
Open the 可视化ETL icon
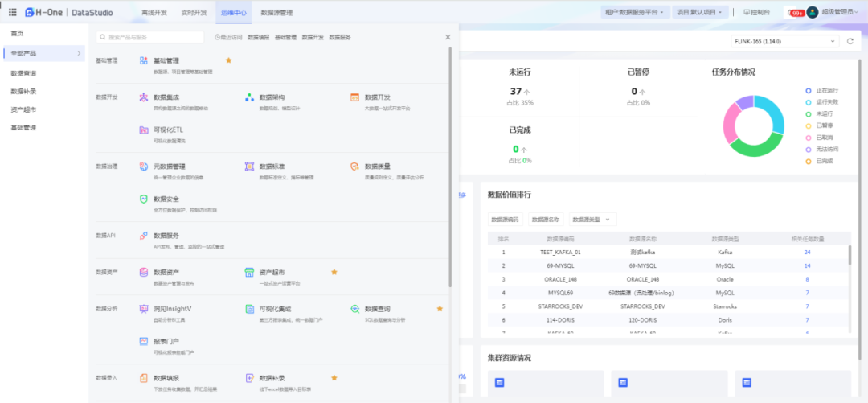143,130
